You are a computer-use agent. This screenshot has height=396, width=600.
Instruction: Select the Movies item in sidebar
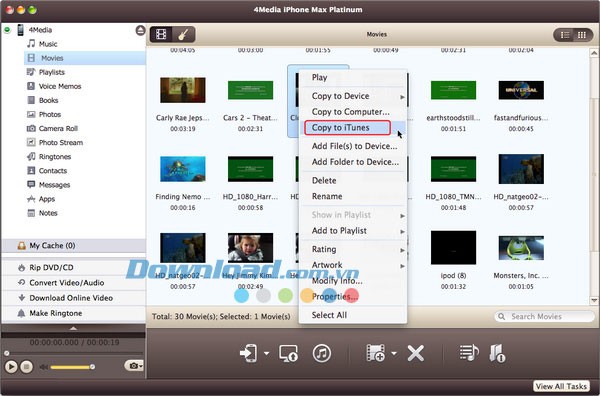point(85,58)
